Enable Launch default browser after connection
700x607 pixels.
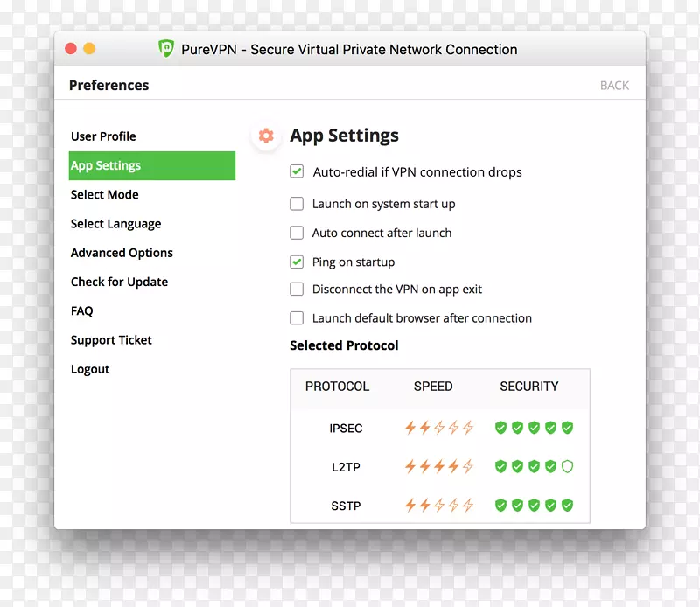pyautogui.click(x=297, y=318)
